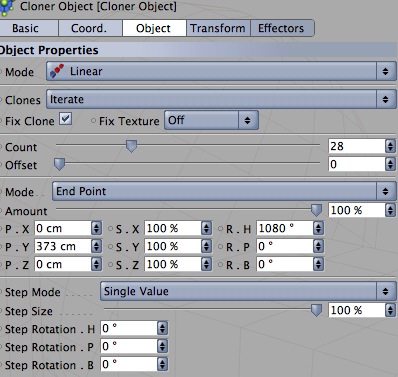The width and height of the screenshot is (398, 377).
Task: Toggle the animation dot beside S . X
Action: (x=111, y=229)
